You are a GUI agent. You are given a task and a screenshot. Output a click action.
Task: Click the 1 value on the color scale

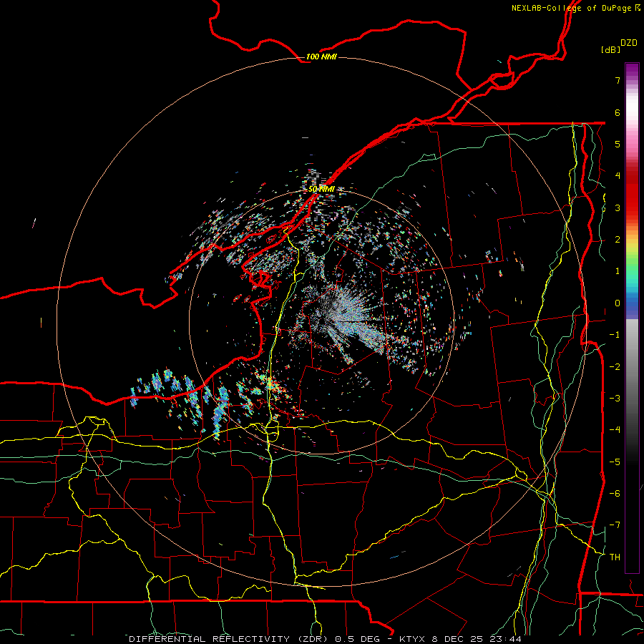618,271
